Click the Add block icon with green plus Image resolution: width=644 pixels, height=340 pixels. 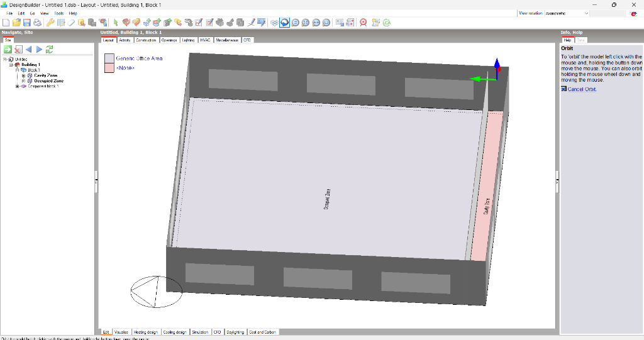pos(147,23)
